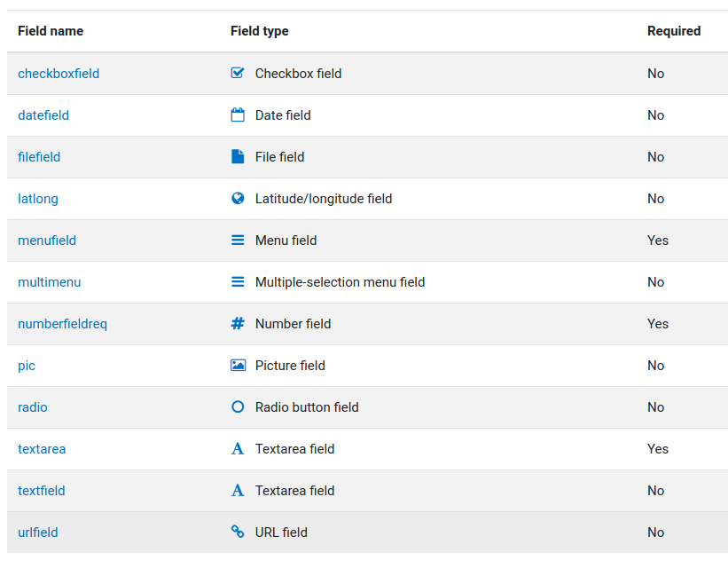Screen dimensions: 728x568
Task: Open the checkboxfield link
Action: (x=59, y=74)
